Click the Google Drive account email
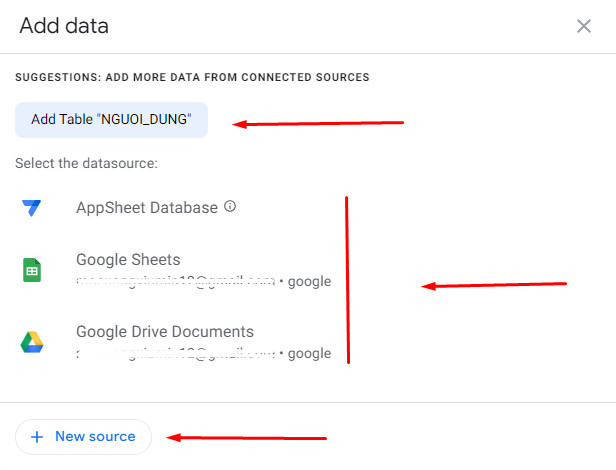The image size is (616, 470). coord(175,353)
